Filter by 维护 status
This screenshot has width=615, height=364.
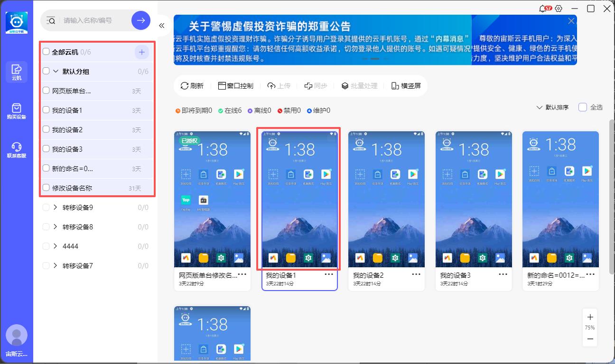coord(318,110)
